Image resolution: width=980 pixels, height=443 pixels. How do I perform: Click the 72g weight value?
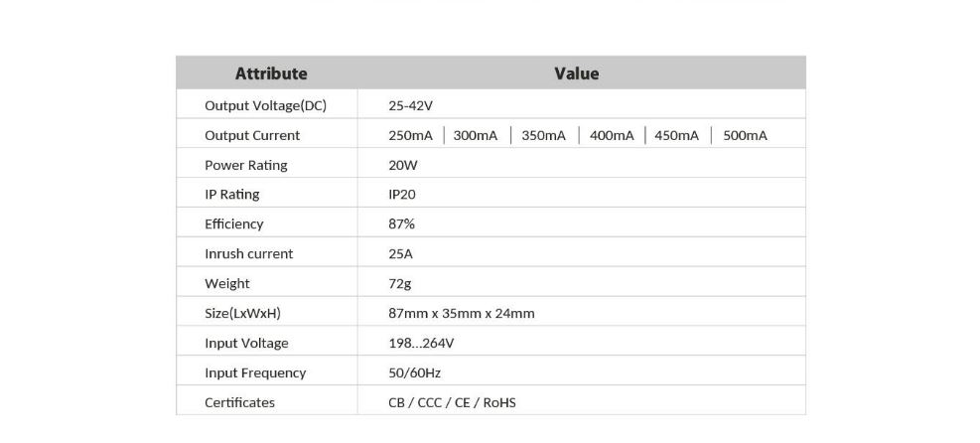[400, 284]
